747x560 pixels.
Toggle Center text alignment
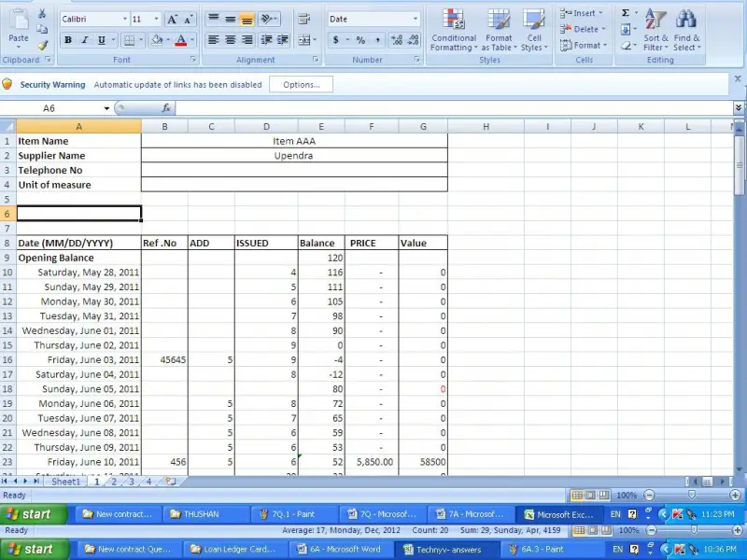pyautogui.click(x=230, y=40)
